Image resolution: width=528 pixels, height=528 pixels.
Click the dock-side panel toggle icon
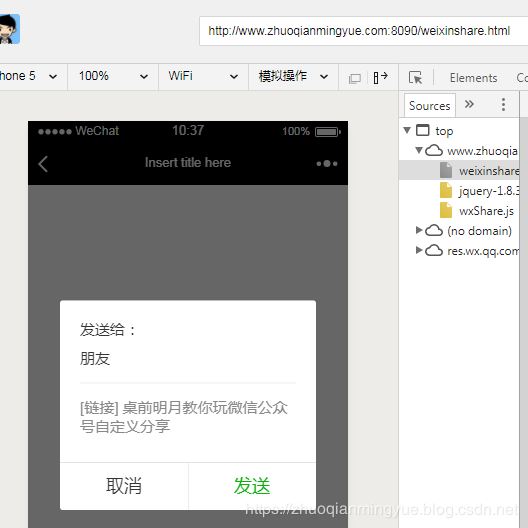pyautogui.click(x=381, y=78)
